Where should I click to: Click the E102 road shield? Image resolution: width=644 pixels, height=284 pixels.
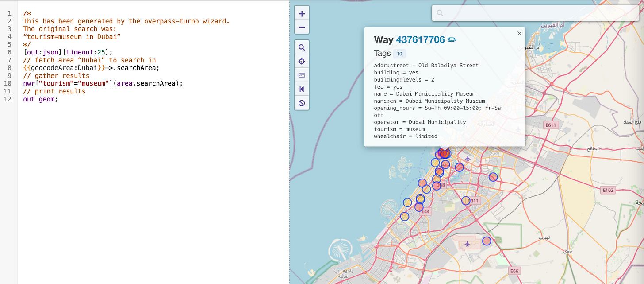tap(609, 190)
